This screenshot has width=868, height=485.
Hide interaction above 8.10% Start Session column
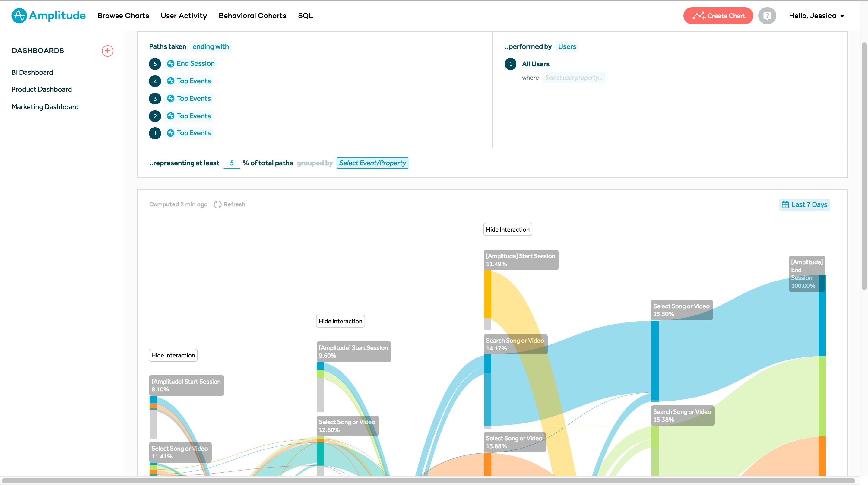click(x=173, y=355)
